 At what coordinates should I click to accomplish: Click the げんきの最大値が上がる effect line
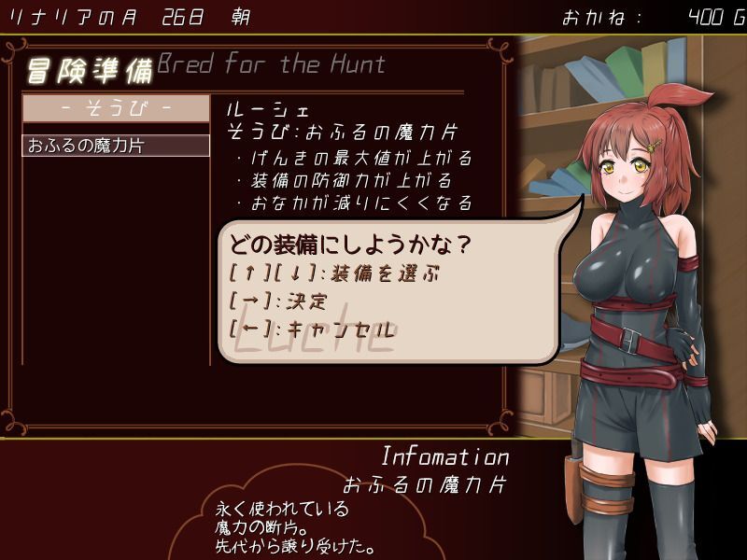pyautogui.click(x=355, y=158)
